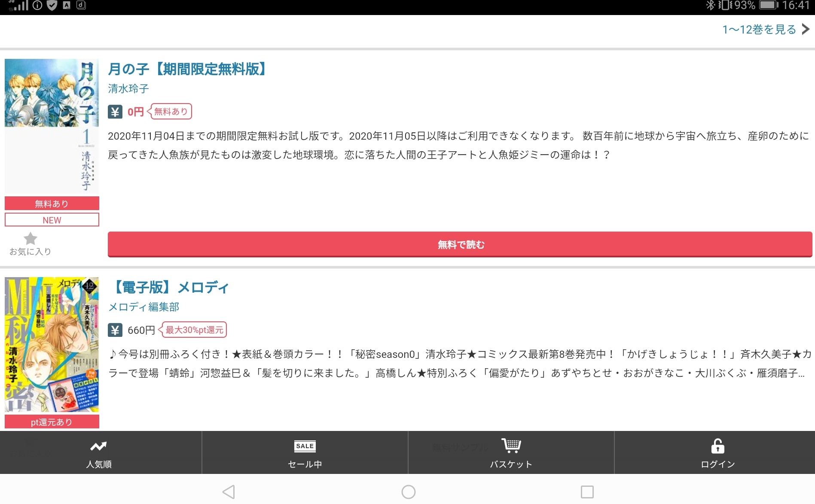
Task: Open the 月の子【期間限定無料版】 title link
Action: click(187, 69)
